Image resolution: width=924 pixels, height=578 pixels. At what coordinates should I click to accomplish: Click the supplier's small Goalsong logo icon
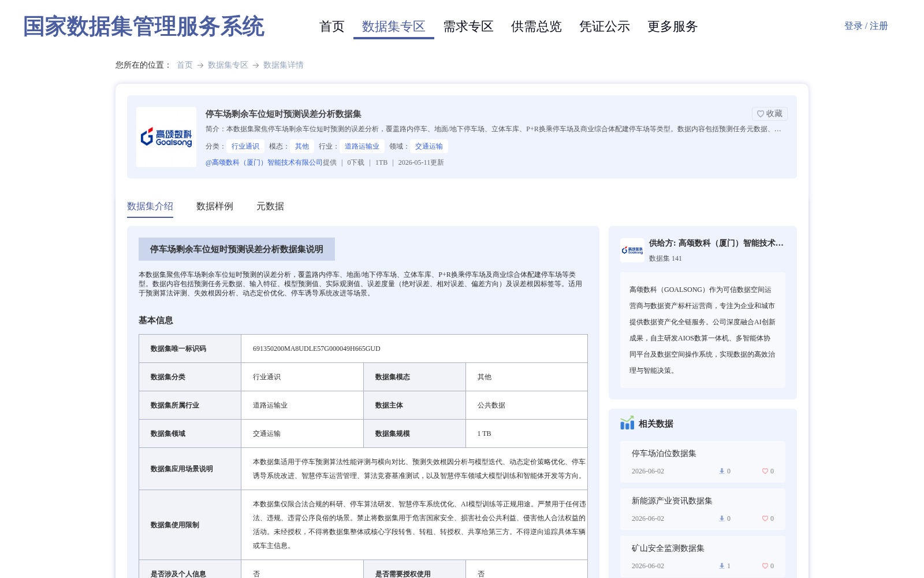632,250
